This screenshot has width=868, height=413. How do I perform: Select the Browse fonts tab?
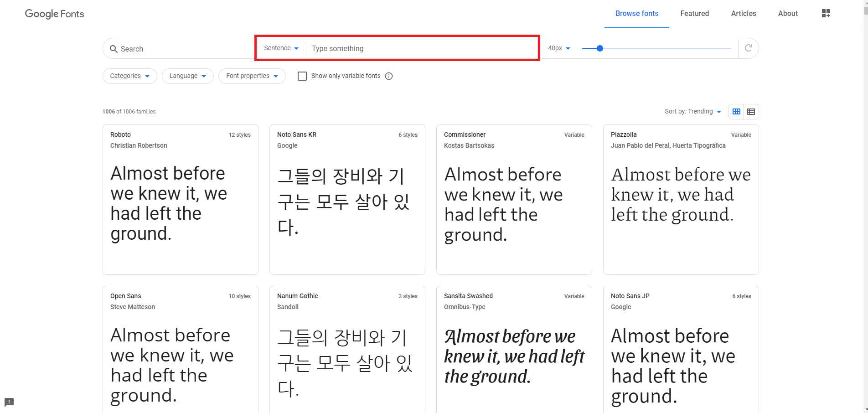[637, 14]
